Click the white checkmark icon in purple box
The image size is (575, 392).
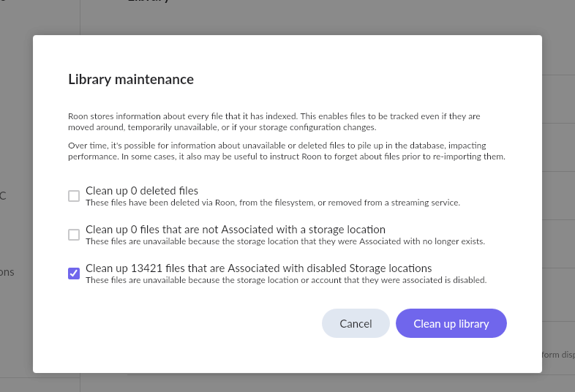tap(74, 274)
